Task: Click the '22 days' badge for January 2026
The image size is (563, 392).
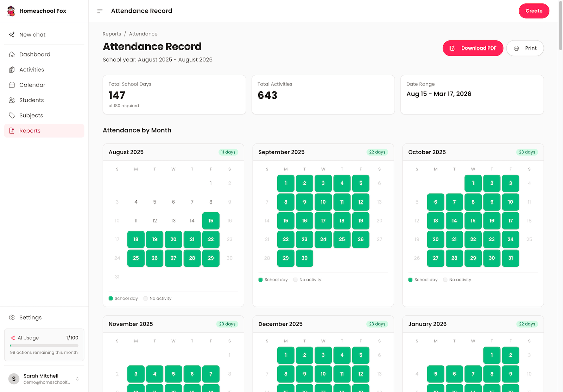Action: pos(527,324)
